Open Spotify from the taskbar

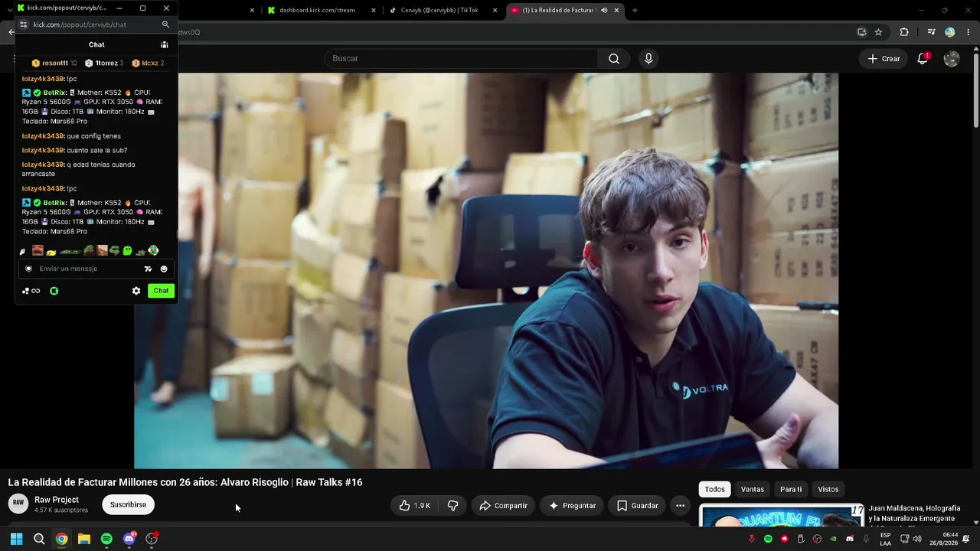pyautogui.click(x=106, y=539)
